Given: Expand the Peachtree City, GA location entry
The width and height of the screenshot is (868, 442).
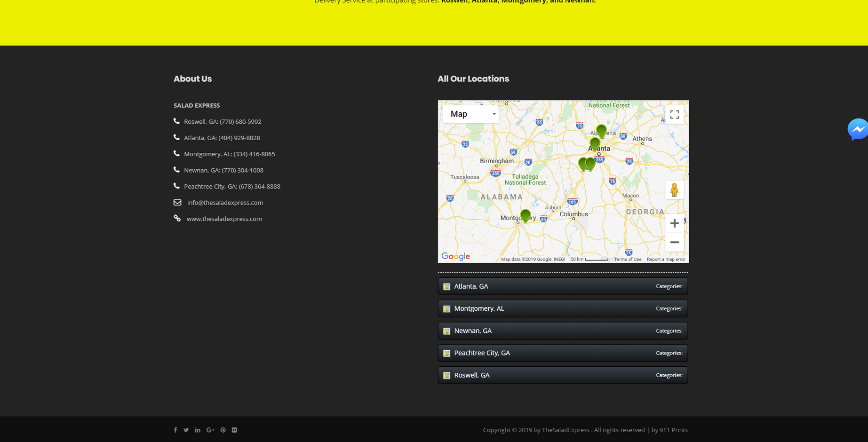Looking at the screenshot, I should [x=563, y=353].
